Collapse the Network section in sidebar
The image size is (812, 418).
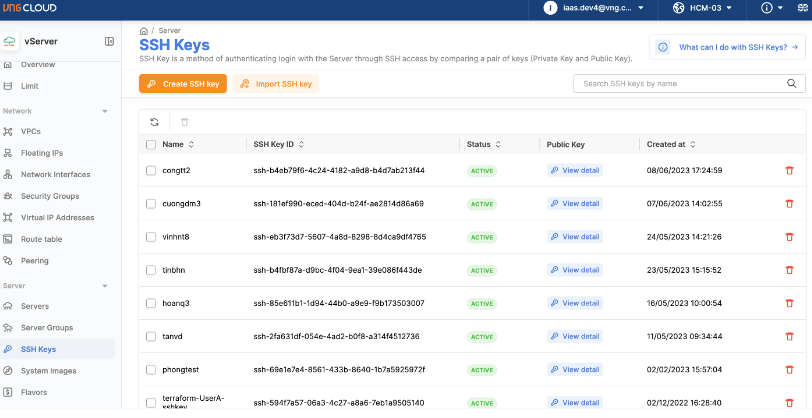pos(105,111)
